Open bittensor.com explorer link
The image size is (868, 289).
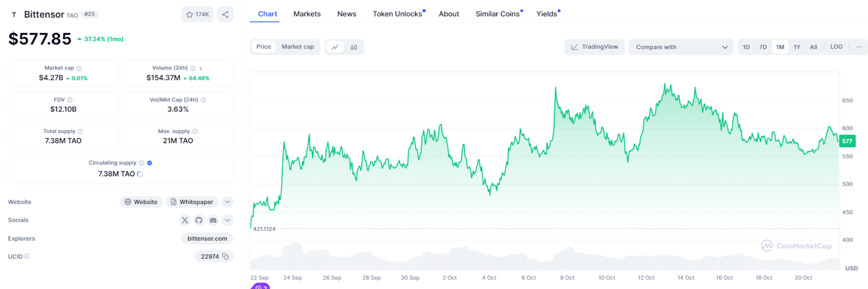tap(207, 239)
